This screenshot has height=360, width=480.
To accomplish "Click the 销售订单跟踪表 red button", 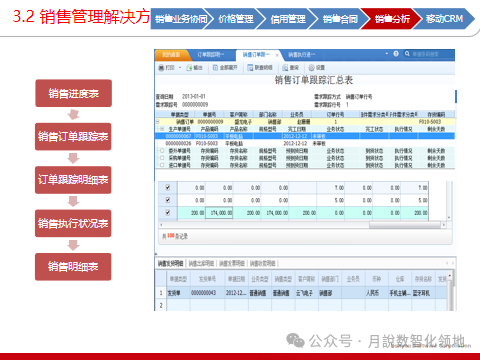I will [73, 137].
